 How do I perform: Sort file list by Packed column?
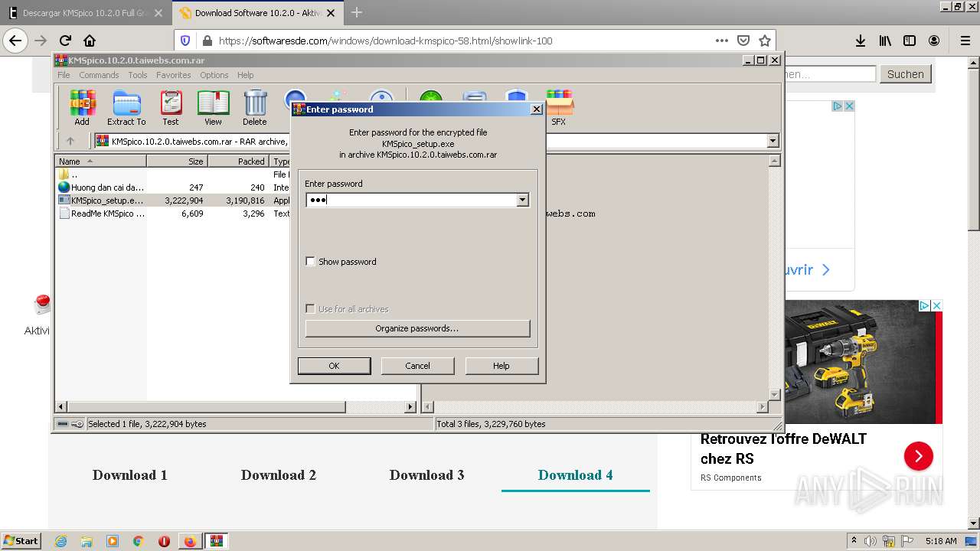tap(239, 161)
